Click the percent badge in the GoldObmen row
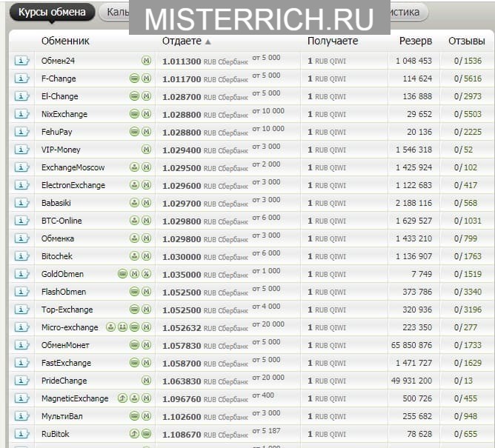 click(146, 274)
